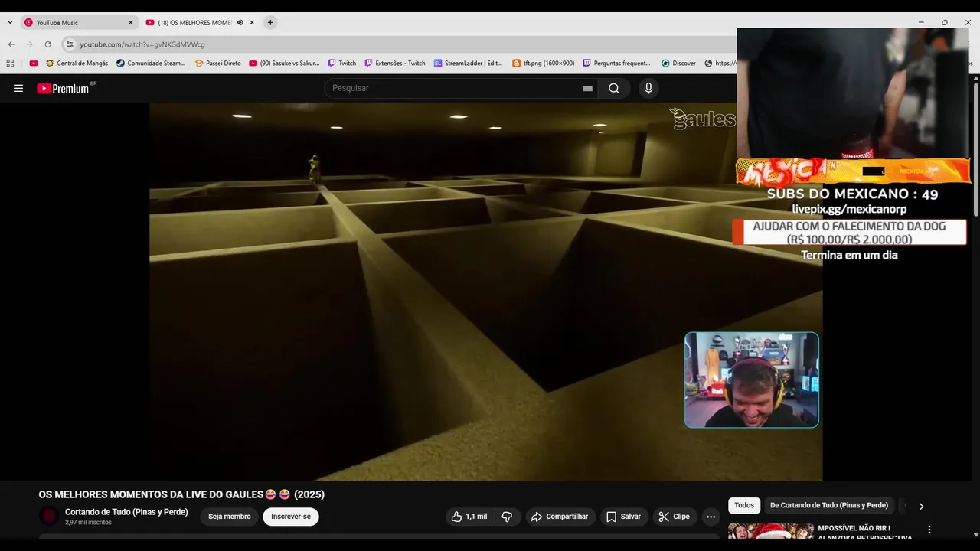Mute the audio-playing Gaules tab speaker icon
The height and width of the screenshot is (551, 980).
tap(240, 23)
